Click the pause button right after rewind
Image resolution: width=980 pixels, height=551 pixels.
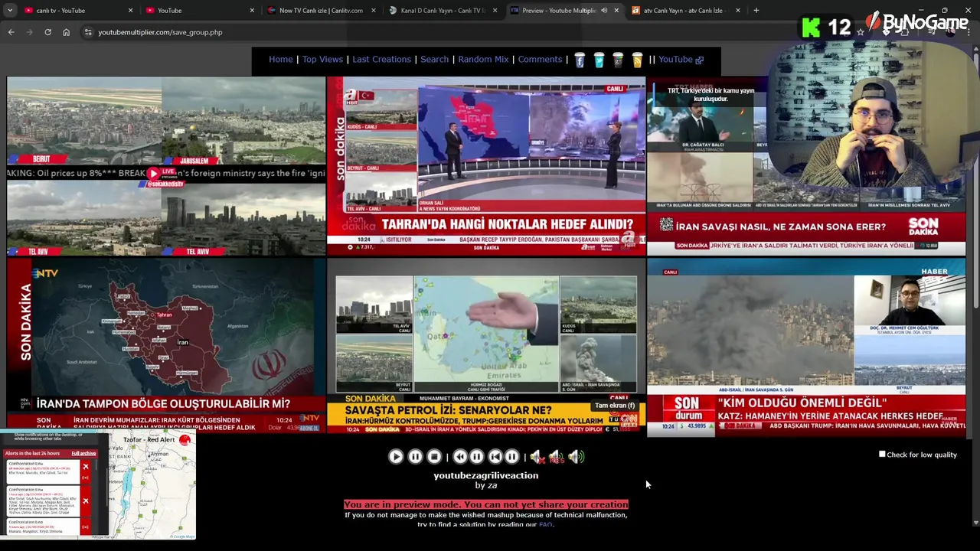(x=476, y=457)
